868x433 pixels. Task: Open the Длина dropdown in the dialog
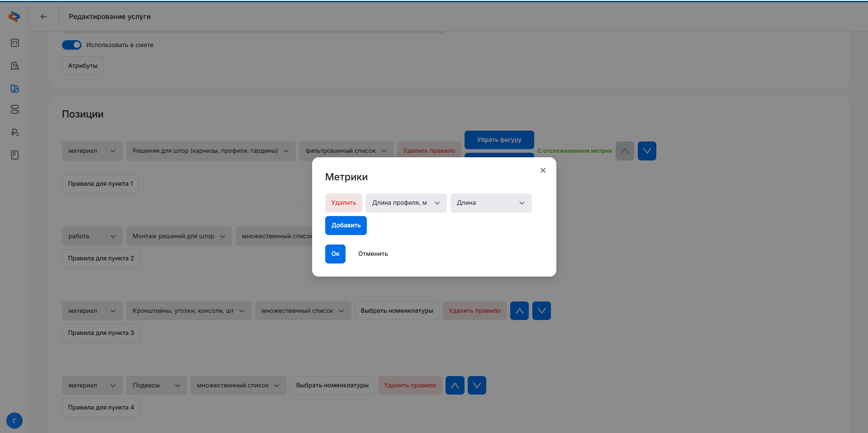pos(491,203)
